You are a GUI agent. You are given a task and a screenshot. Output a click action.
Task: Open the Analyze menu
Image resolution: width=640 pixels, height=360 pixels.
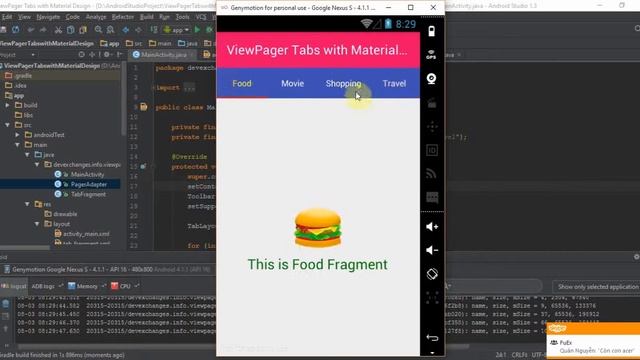pos(96,17)
